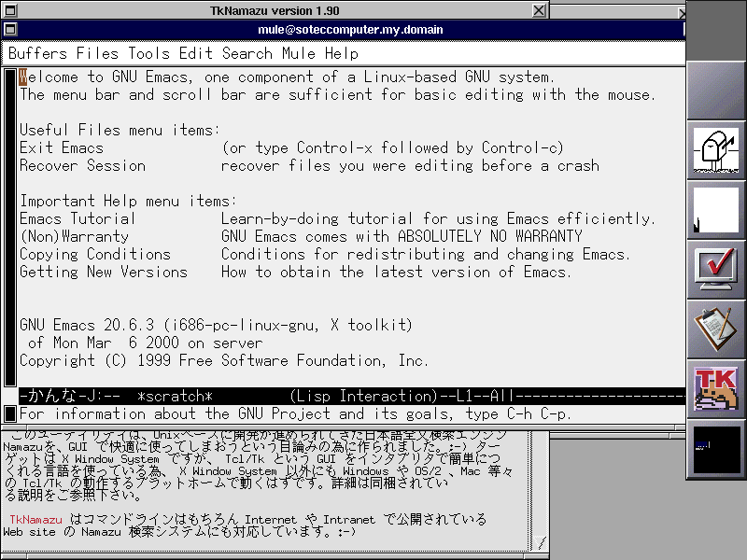Open the Mule menu

298,53
